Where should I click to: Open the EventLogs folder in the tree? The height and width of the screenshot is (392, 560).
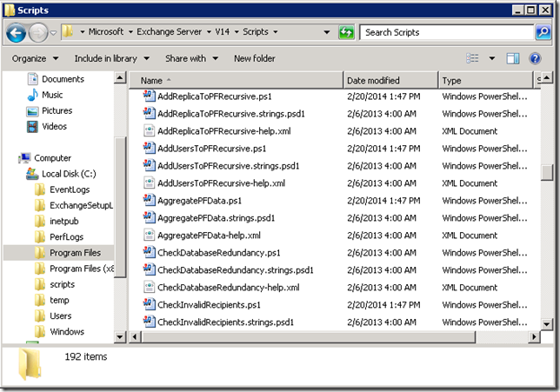(63, 189)
